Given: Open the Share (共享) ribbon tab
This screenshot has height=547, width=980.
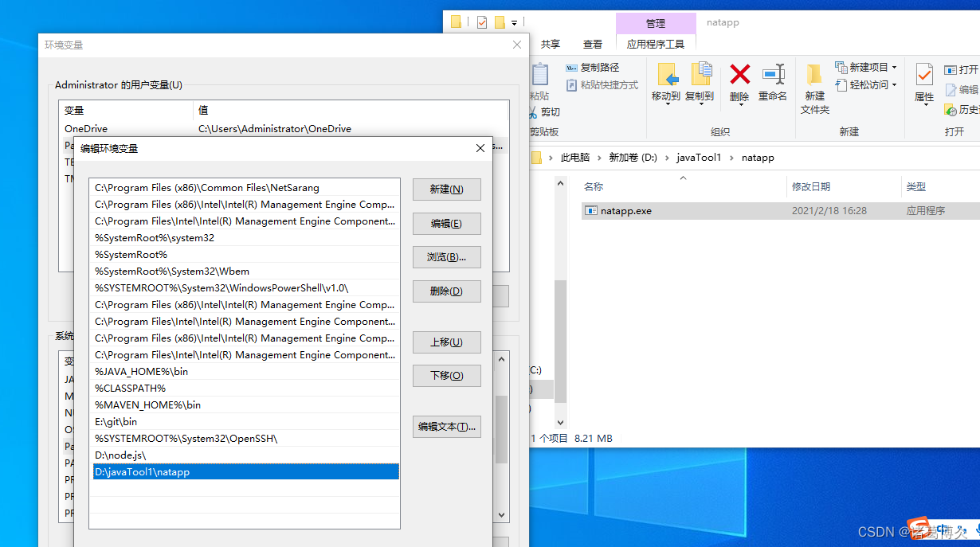Looking at the screenshot, I should pyautogui.click(x=551, y=45).
